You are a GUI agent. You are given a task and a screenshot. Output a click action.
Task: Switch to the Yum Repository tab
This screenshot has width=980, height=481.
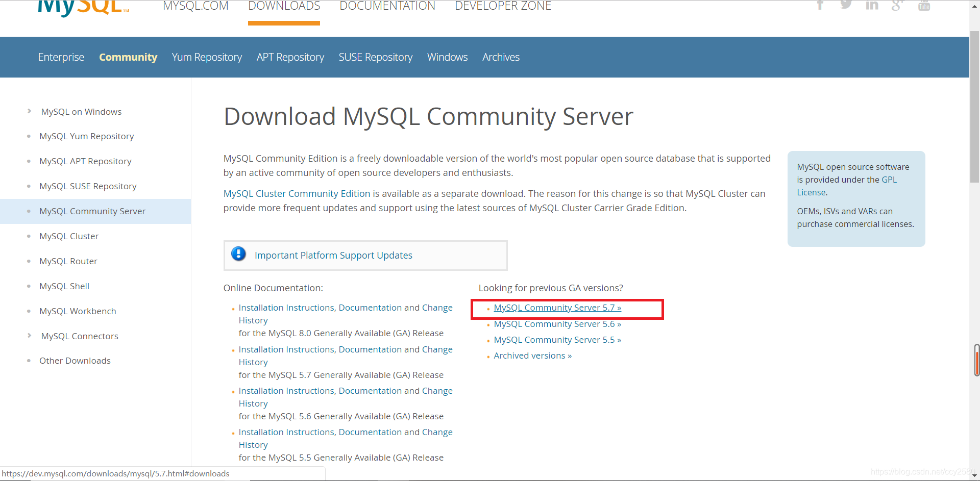(207, 57)
